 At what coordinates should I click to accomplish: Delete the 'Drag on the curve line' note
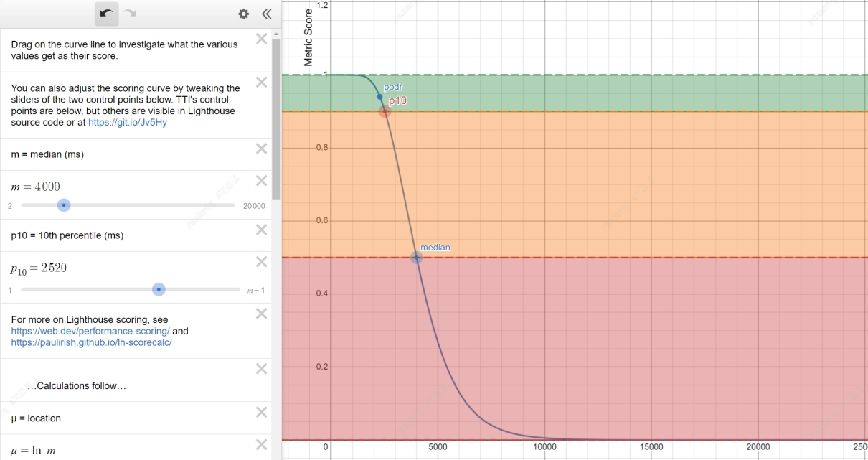261,39
